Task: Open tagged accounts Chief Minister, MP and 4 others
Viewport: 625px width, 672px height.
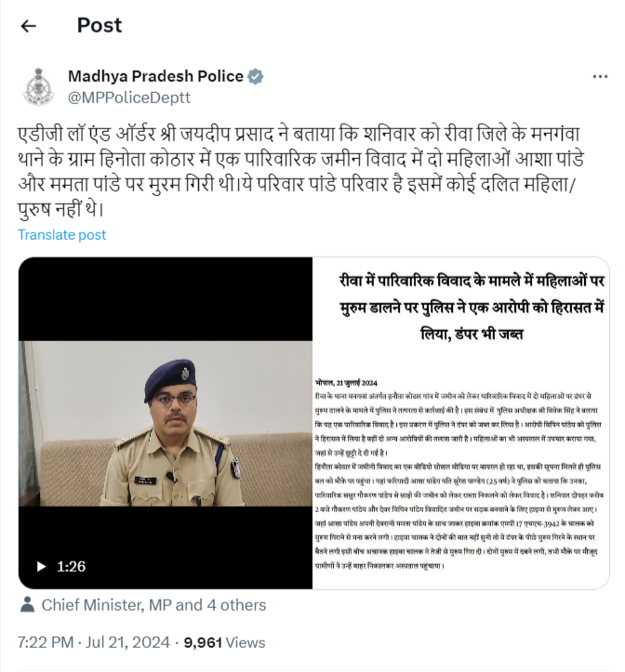Action: 153,605
